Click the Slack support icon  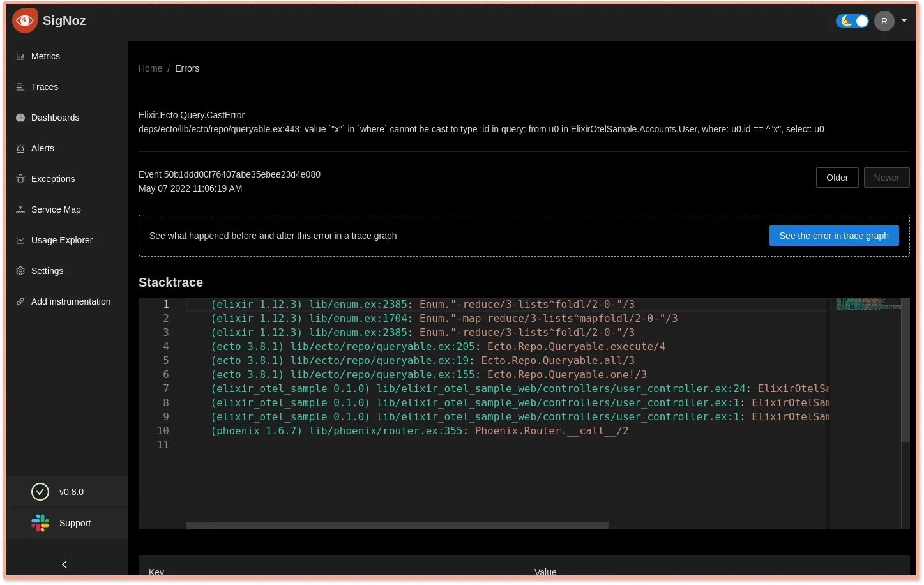[40, 523]
